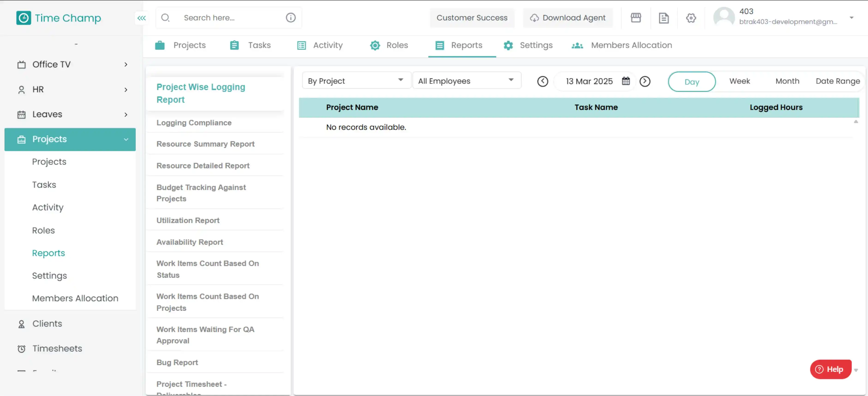Open the header settings gear icon

(691, 18)
